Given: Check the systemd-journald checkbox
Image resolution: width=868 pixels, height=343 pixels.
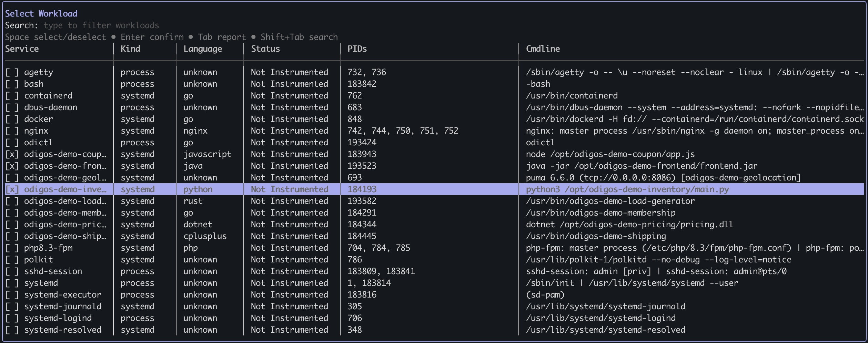Looking at the screenshot, I should point(12,306).
